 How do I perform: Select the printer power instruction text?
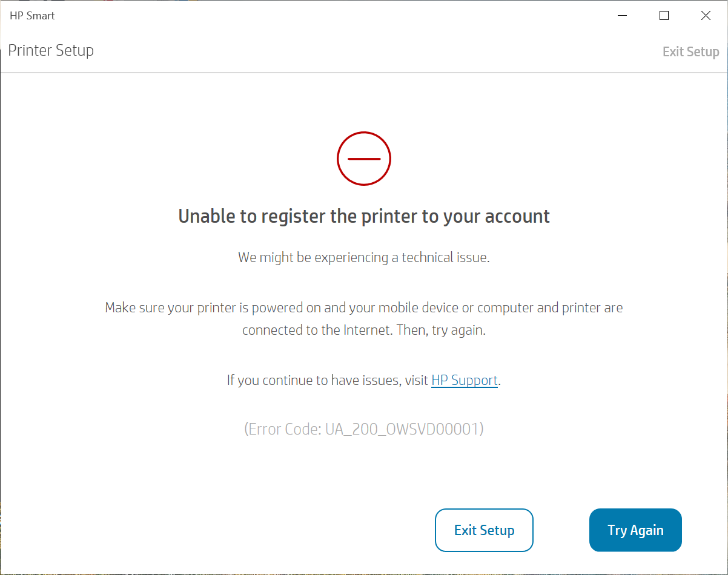pyautogui.click(x=363, y=318)
